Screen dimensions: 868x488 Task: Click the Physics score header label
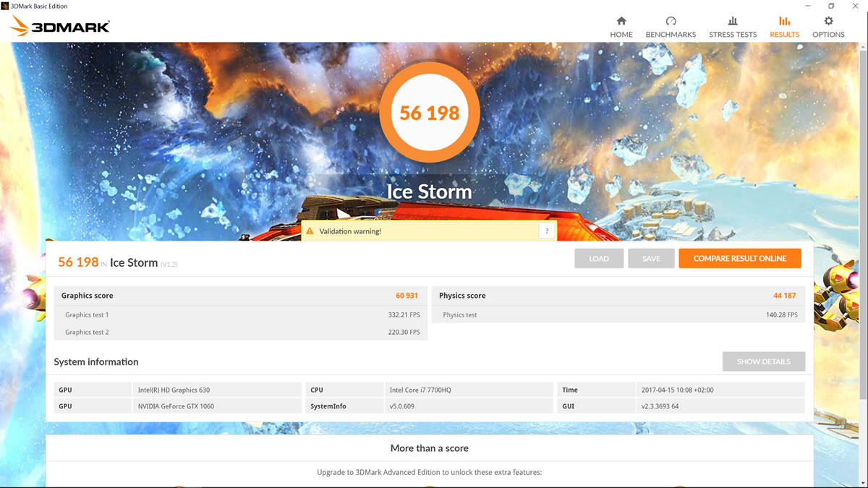point(462,296)
